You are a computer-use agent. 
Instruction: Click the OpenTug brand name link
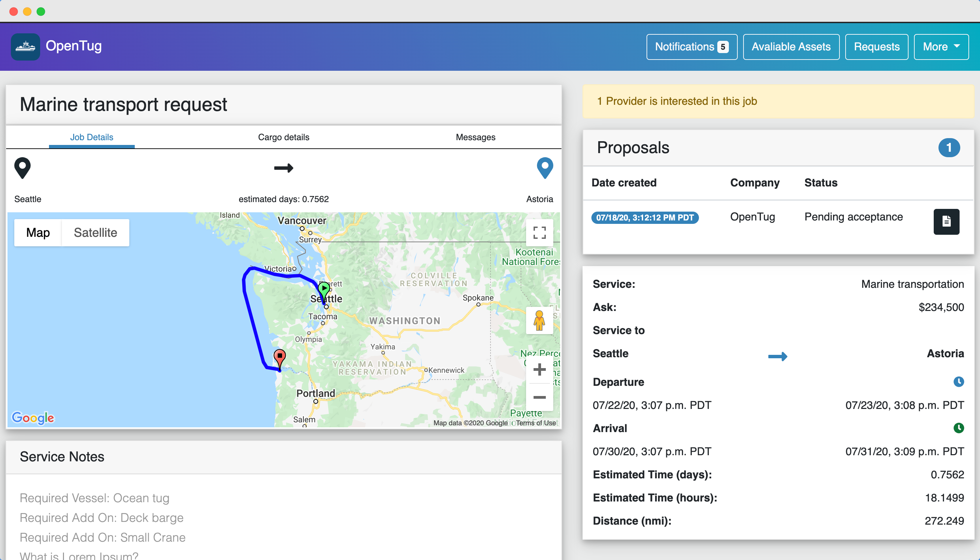tap(74, 46)
